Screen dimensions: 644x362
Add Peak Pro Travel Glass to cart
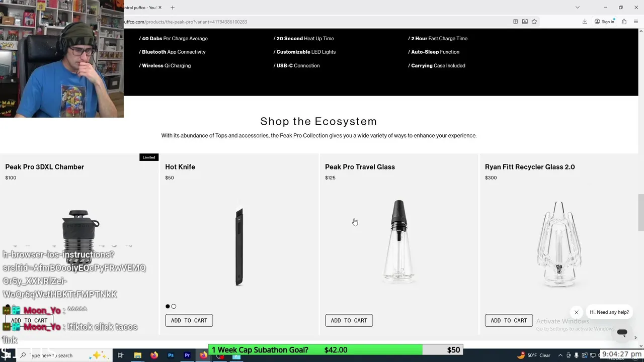tap(349, 320)
